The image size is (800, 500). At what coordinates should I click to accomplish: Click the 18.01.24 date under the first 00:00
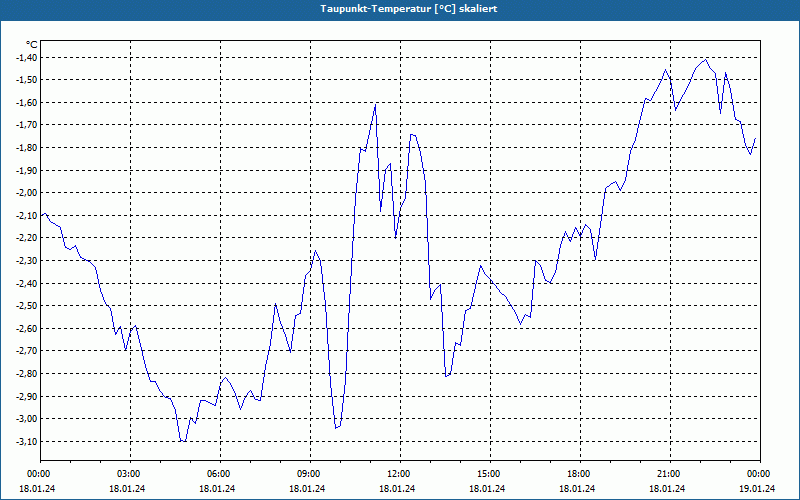37,488
